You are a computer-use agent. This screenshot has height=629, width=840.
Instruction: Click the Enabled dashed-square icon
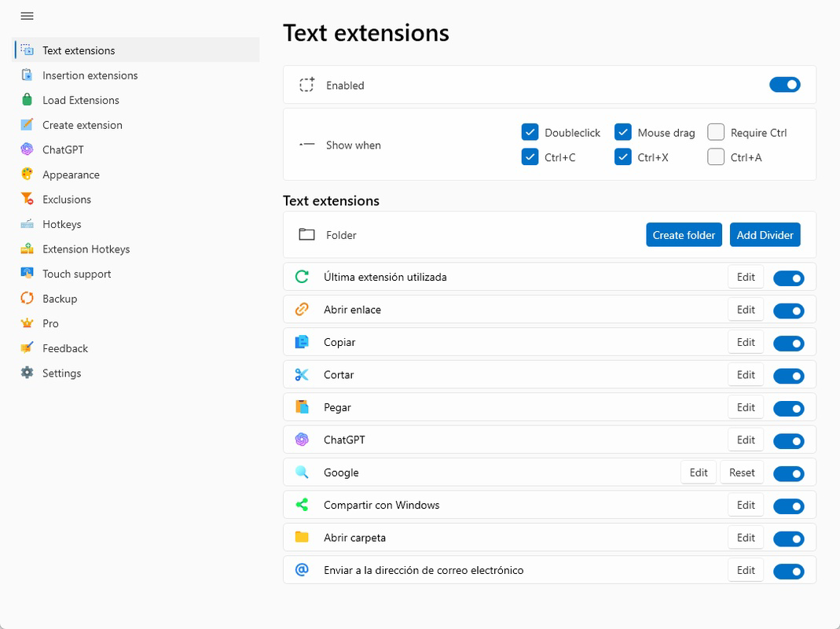pos(306,85)
